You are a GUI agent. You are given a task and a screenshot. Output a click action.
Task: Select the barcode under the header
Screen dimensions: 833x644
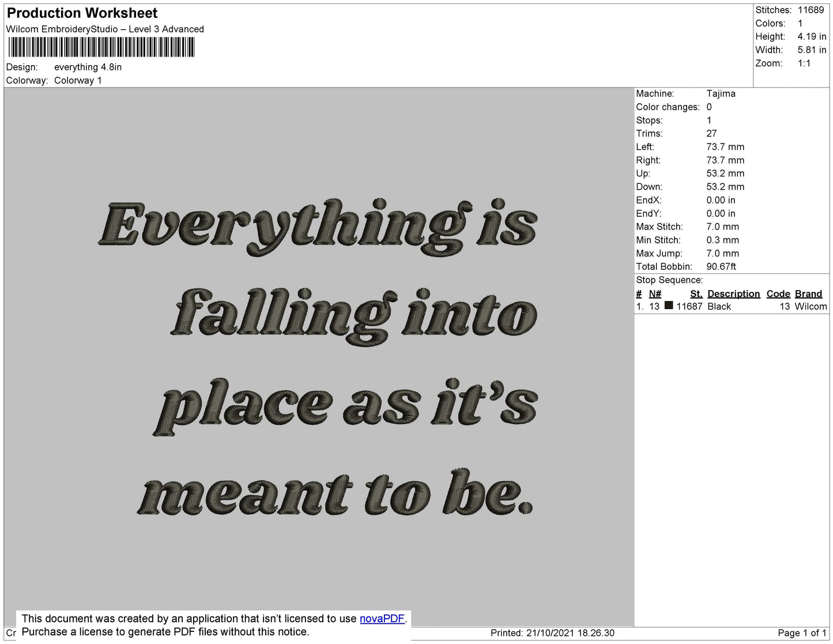click(x=101, y=47)
